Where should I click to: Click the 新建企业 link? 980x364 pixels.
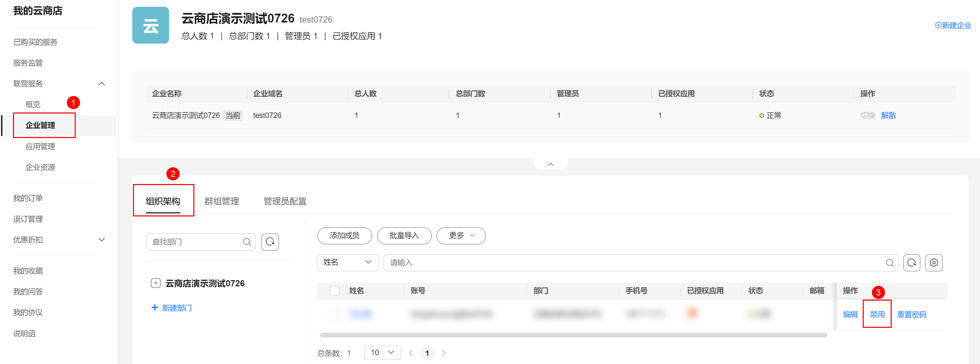pyautogui.click(x=953, y=26)
